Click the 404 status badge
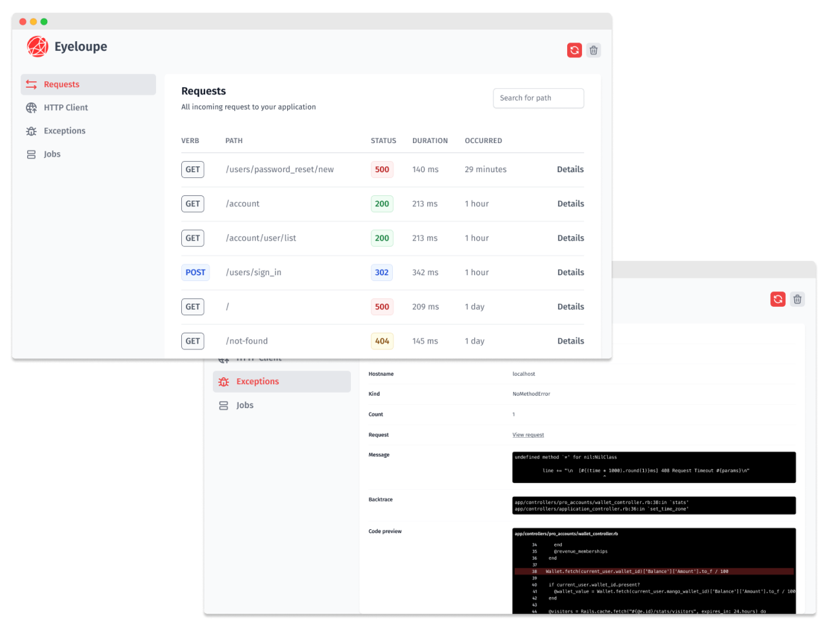This screenshot has width=840, height=635. point(382,341)
